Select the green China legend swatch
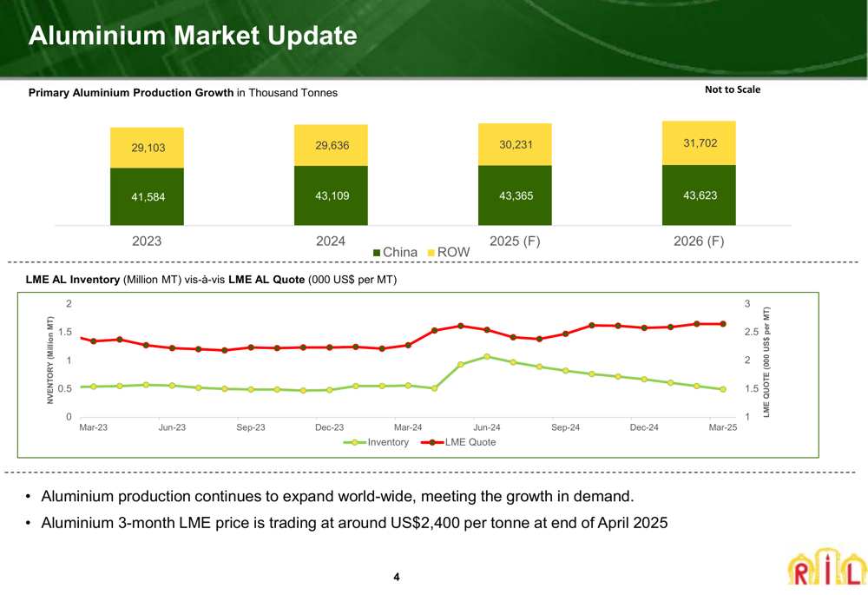The width and height of the screenshot is (868, 595). click(x=377, y=253)
